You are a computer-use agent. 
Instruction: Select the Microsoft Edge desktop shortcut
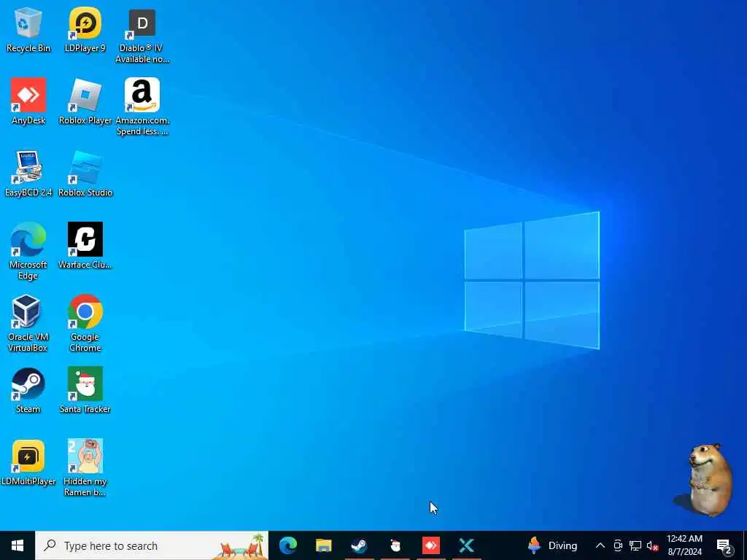[x=28, y=251]
